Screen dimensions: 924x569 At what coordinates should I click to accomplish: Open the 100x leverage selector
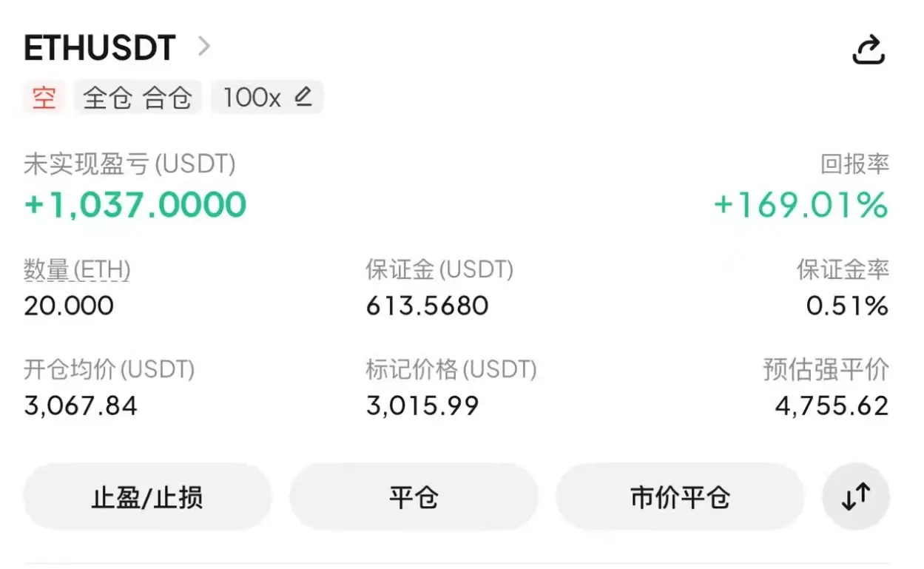coord(252,98)
